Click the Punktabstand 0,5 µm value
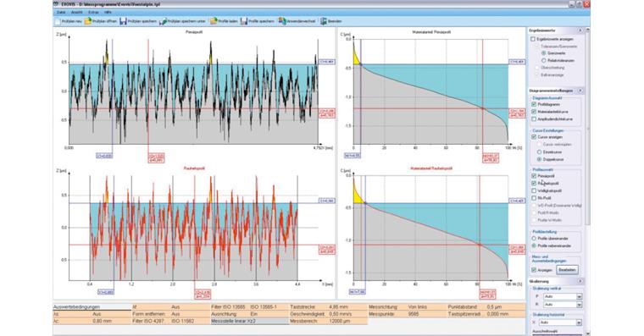This screenshot has height=336, width=644. (495, 307)
